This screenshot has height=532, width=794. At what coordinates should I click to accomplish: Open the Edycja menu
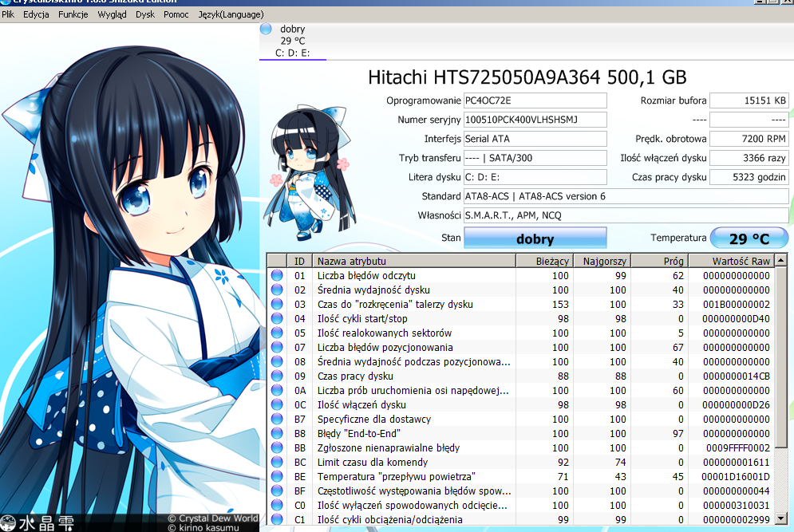(36, 14)
